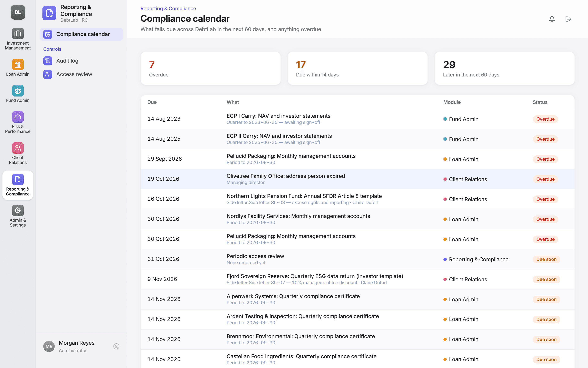Select the 17 Due within 14 days card

pyautogui.click(x=358, y=68)
